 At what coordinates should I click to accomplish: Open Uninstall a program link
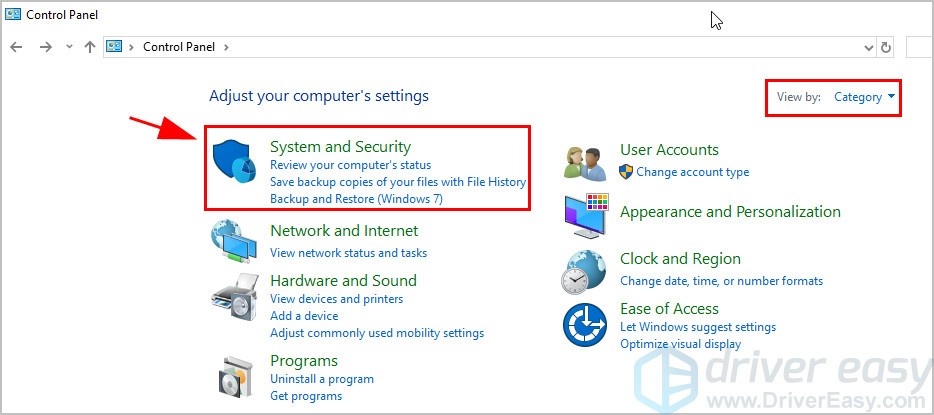click(322, 379)
